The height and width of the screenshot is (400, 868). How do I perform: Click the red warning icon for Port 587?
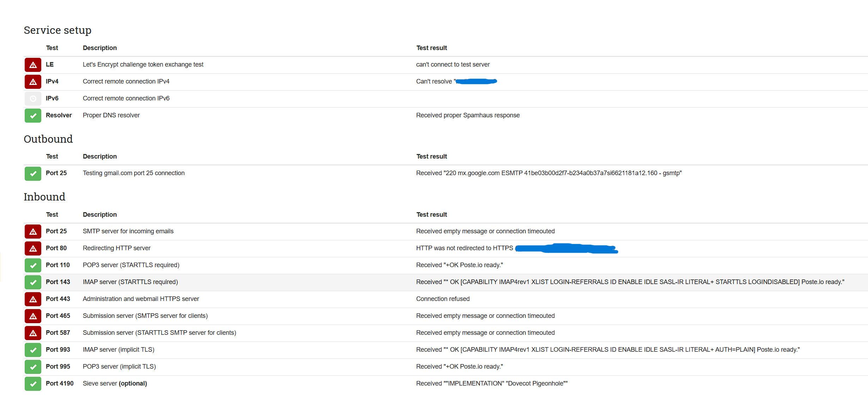point(33,333)
